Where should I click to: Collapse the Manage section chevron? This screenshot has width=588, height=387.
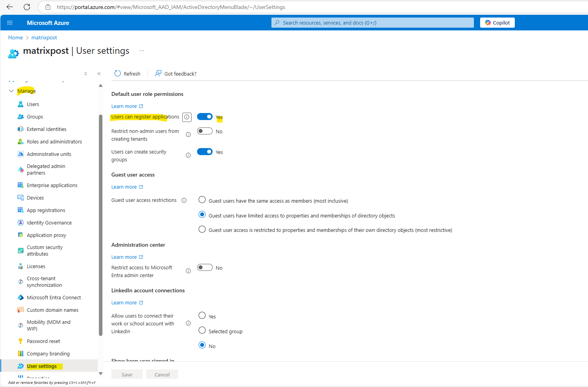click(11, 91)
